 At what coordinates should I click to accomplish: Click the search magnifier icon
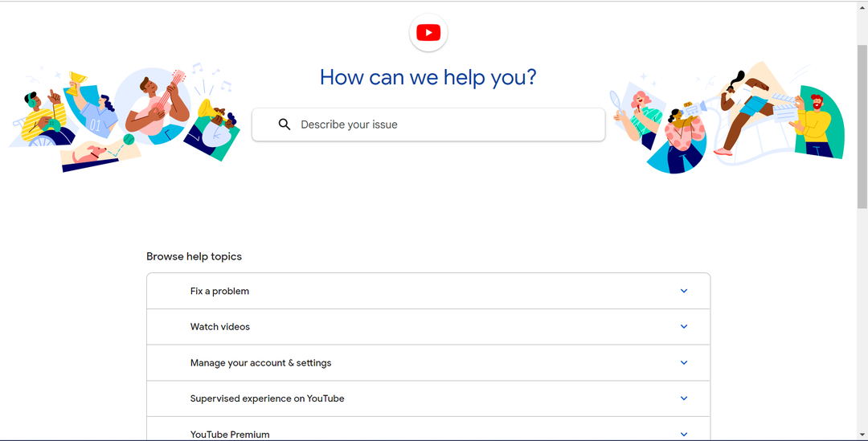click(284, 125)
